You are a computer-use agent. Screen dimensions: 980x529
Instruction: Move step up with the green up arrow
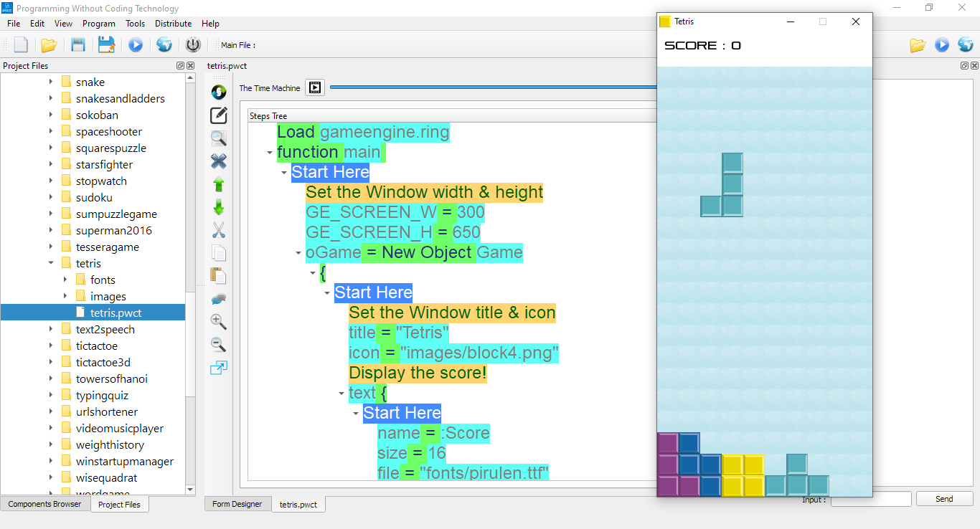coord(219,184)
